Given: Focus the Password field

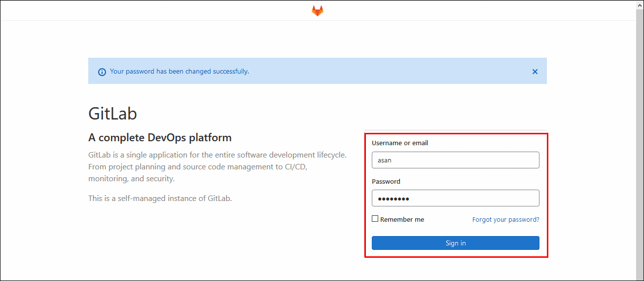Looking at the screenshot, I should coord(456,198).
